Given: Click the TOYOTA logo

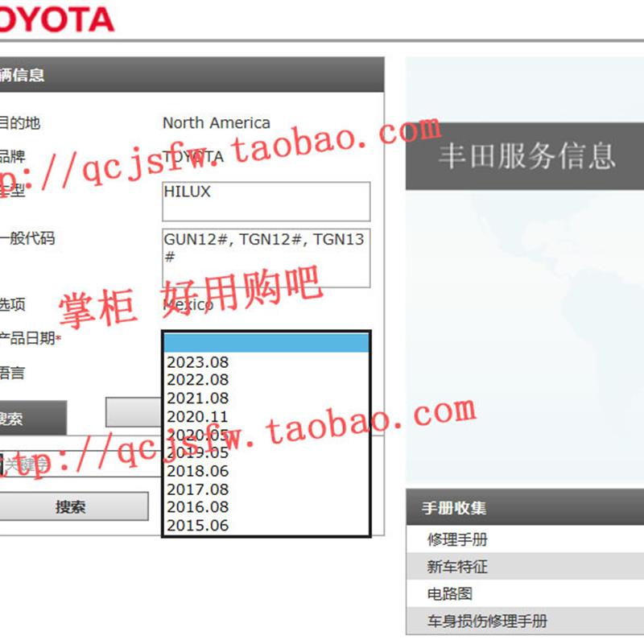Looking at the screenshot, I should pyautogui.click(x=56, y=19).
